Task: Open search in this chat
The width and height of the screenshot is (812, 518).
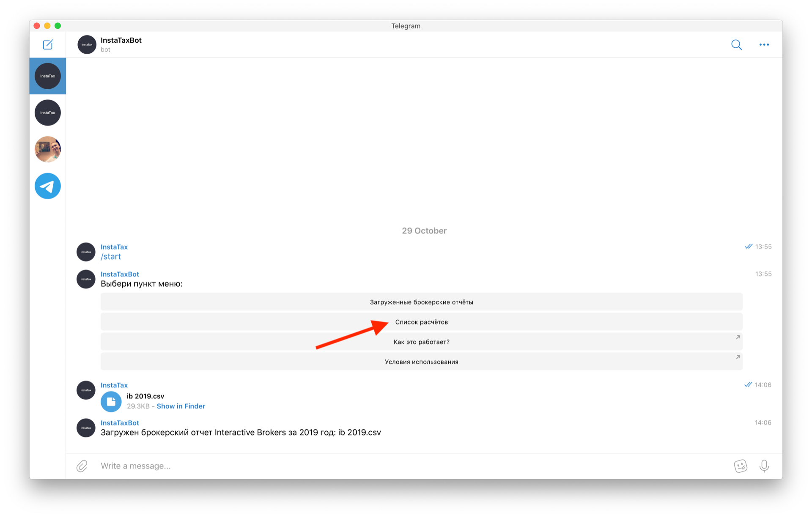Action: [x=736, y=44]
